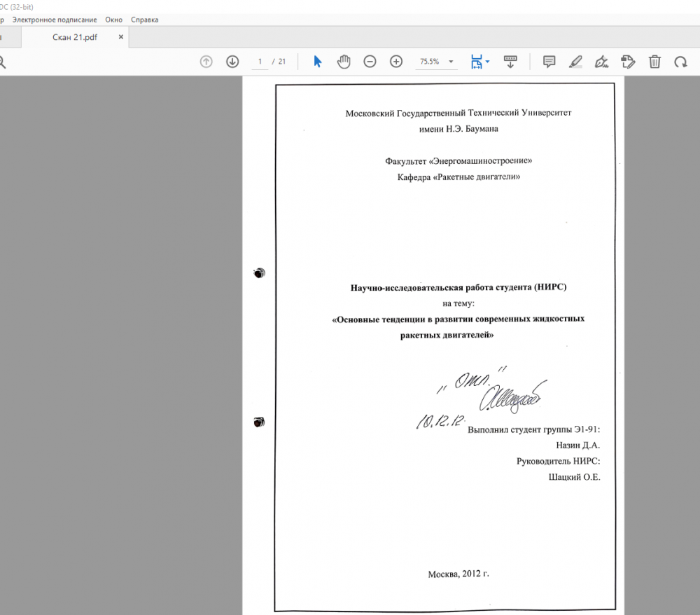
Task: Click the text 'Шацкий О.Е.'
Action: click(574, 477)
